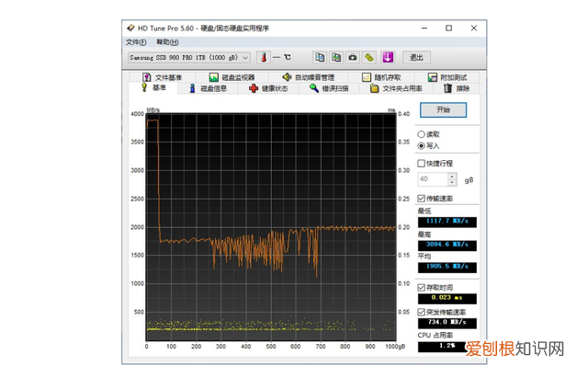Click the access time value 0.023 ms
The height and width of the screenshot is (366, 588).
[x=447, y=299]
